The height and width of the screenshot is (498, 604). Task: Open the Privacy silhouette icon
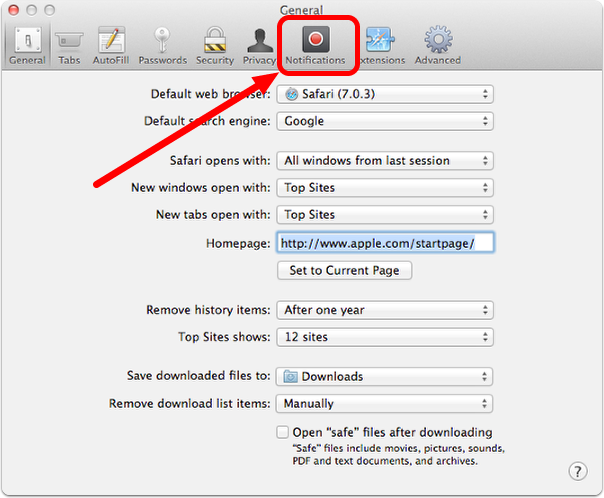coord(260,40)
